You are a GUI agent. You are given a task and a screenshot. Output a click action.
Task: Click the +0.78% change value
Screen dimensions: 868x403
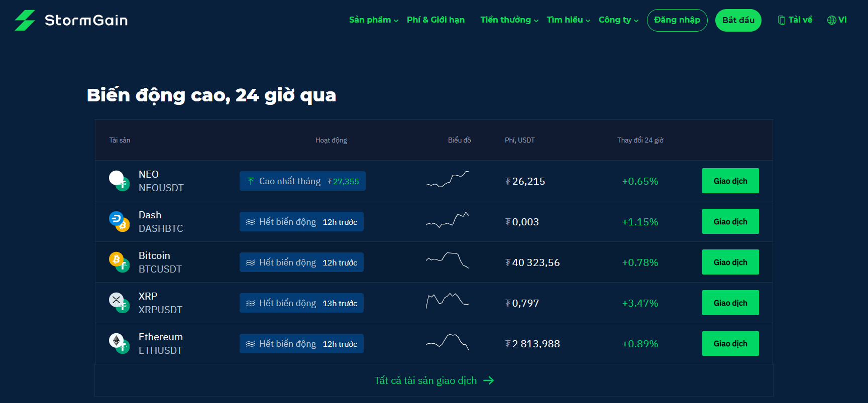[x=640, y=262]
